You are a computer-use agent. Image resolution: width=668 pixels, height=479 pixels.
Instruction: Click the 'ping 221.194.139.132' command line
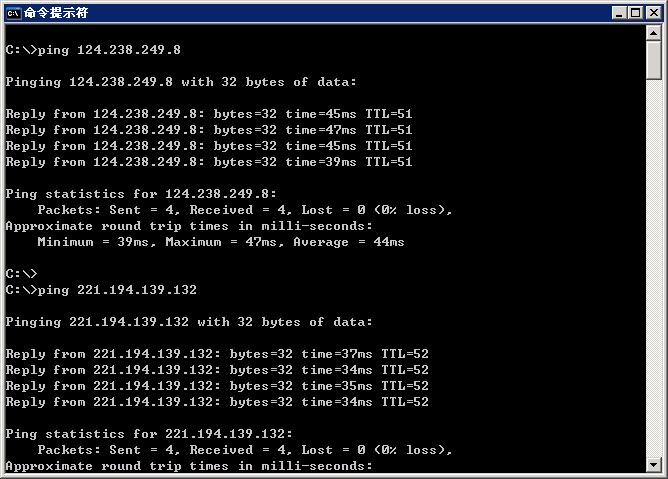coord(101,290)
